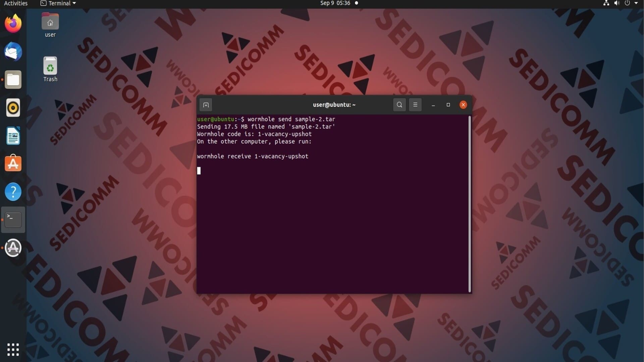644x362 pixels.
Task: Open the Trash desktop icon
Action: (x=50, y=69)
